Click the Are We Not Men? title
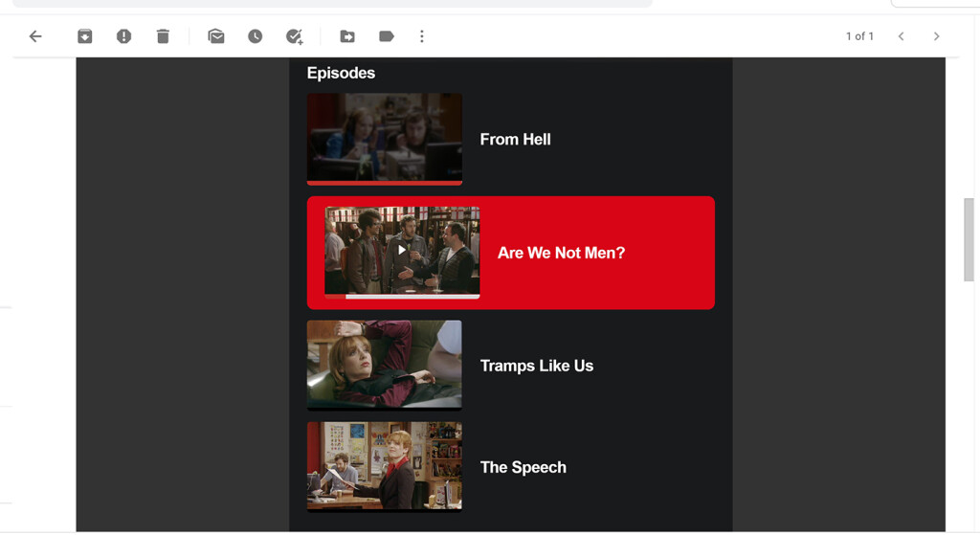Viewport: 980px width, 535px height. coord(561,253)
